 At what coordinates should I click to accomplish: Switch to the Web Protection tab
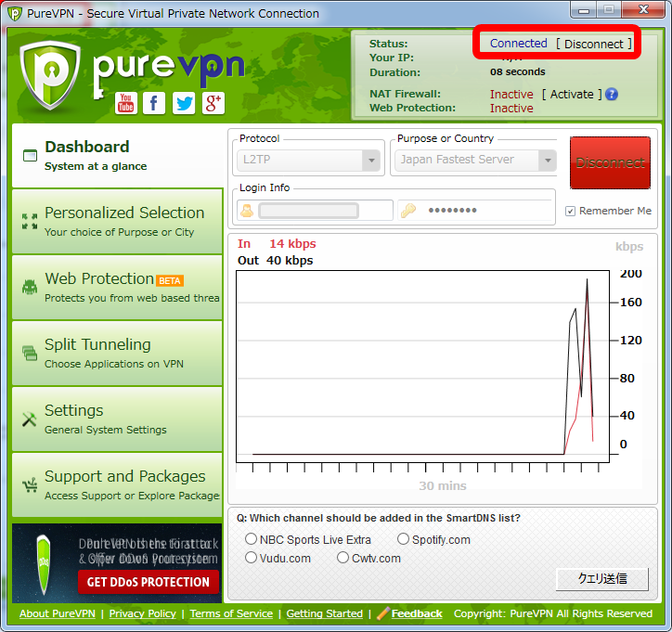118,288
